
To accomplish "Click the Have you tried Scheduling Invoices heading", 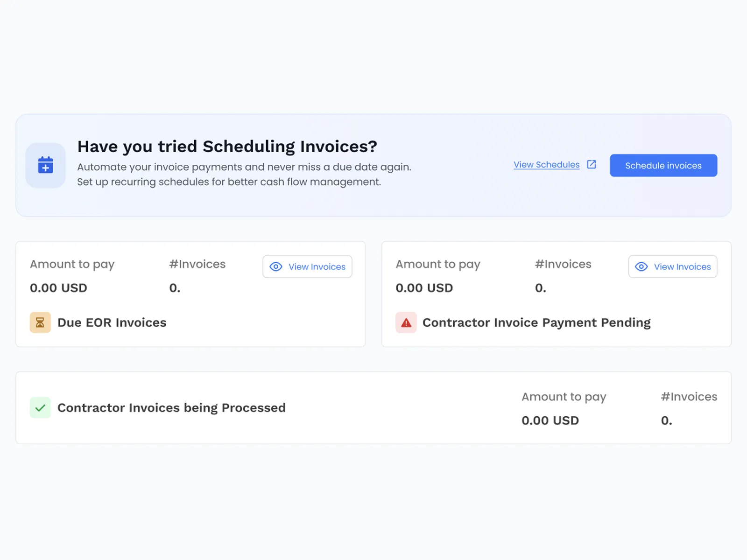I will click(227, 147).
